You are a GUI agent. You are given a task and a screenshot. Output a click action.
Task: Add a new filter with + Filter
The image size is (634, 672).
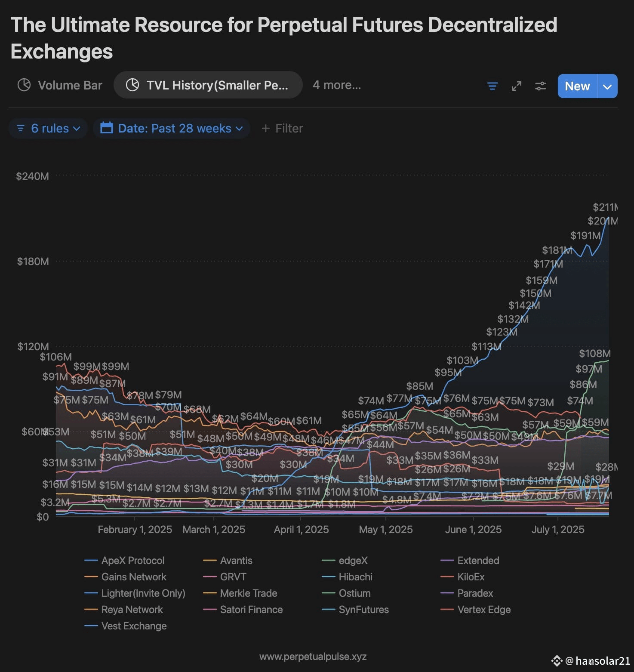tap(282, 128)
